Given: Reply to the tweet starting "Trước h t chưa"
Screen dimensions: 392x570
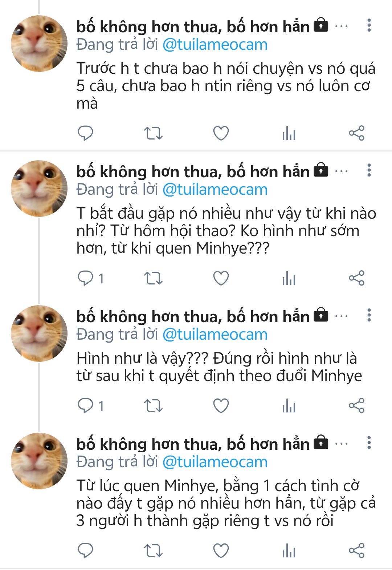Looking at the screenshot, I should pyautogui.click(x=86, y=133).
